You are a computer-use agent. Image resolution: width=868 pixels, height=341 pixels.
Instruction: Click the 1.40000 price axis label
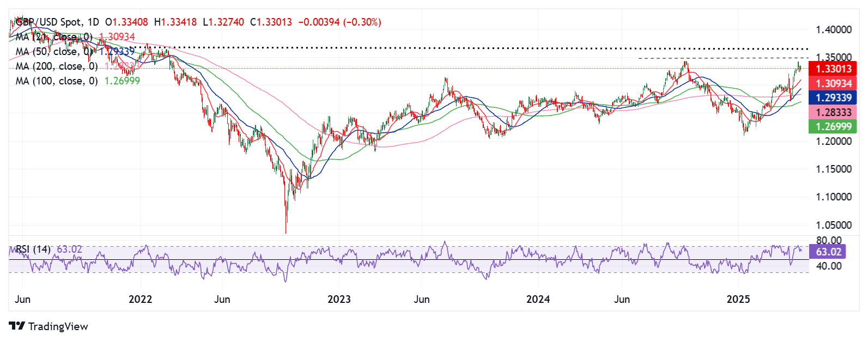834,30
